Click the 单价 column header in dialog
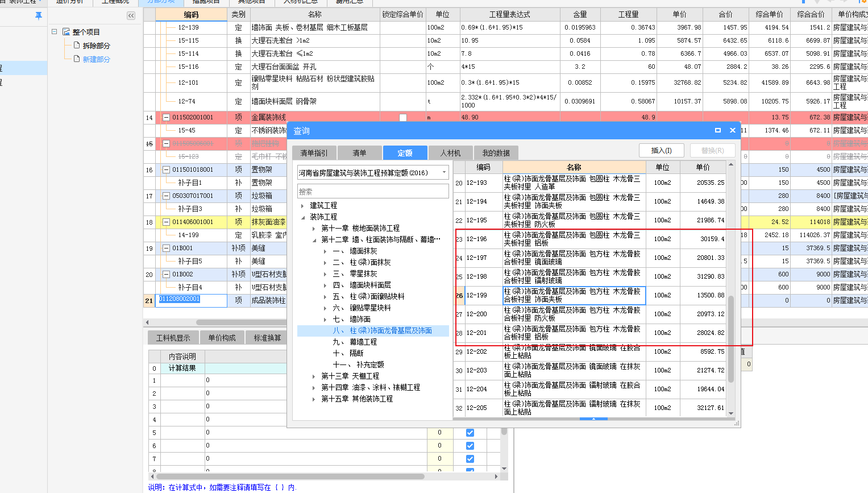This screenshot has width=868, height=493. click(x=703, y=167)
